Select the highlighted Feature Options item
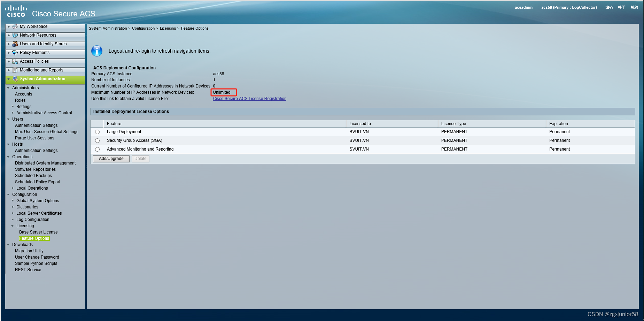The width and height of the screenshot is (644, 321). 34,238
